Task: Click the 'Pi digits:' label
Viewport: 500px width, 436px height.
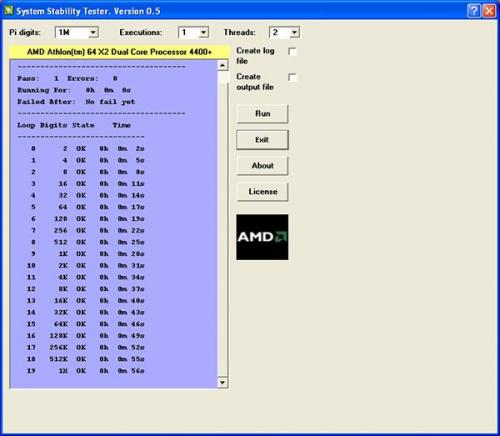Action: [25, 32]
